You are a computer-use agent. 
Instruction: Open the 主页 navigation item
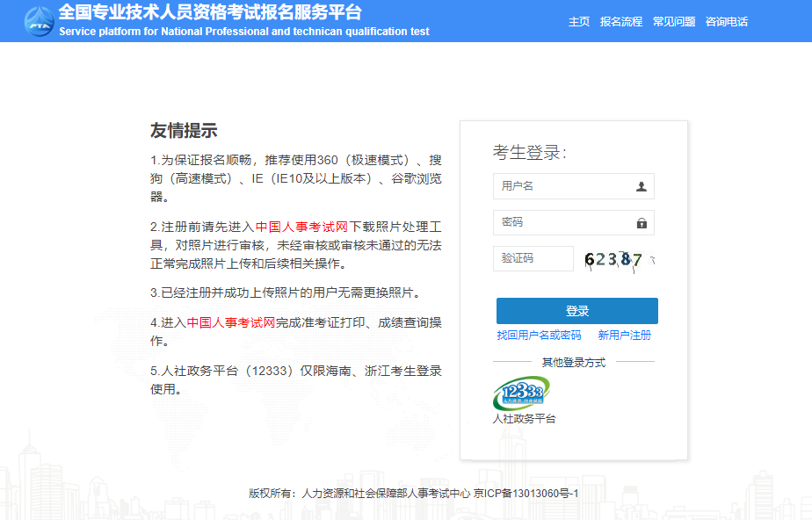click(x=578, y=22)
